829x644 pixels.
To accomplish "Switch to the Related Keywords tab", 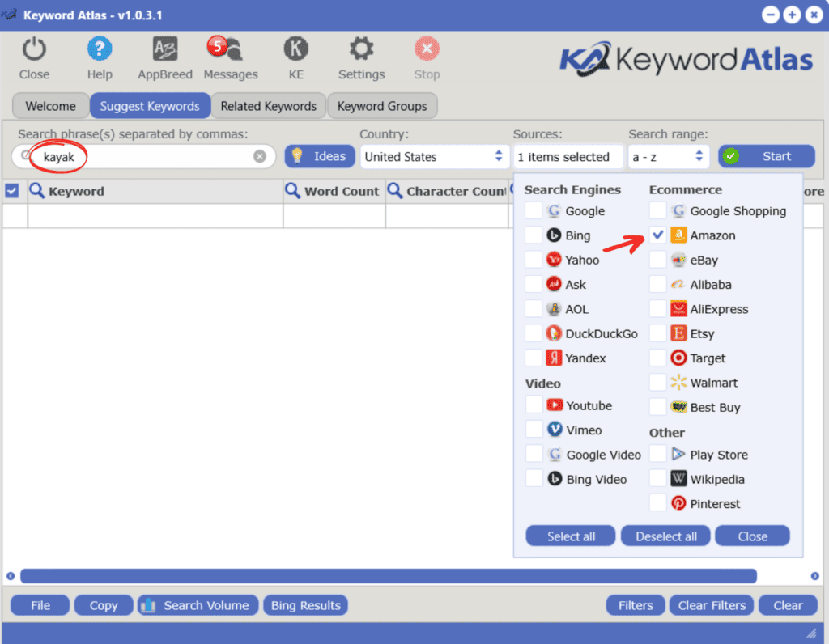I will point(268,105).
